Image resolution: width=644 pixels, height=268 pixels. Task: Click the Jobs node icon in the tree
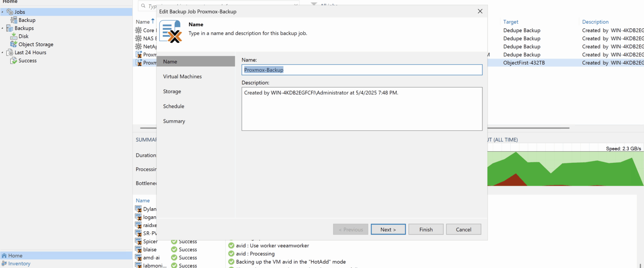pyautogui.click(x=10, y=12)
